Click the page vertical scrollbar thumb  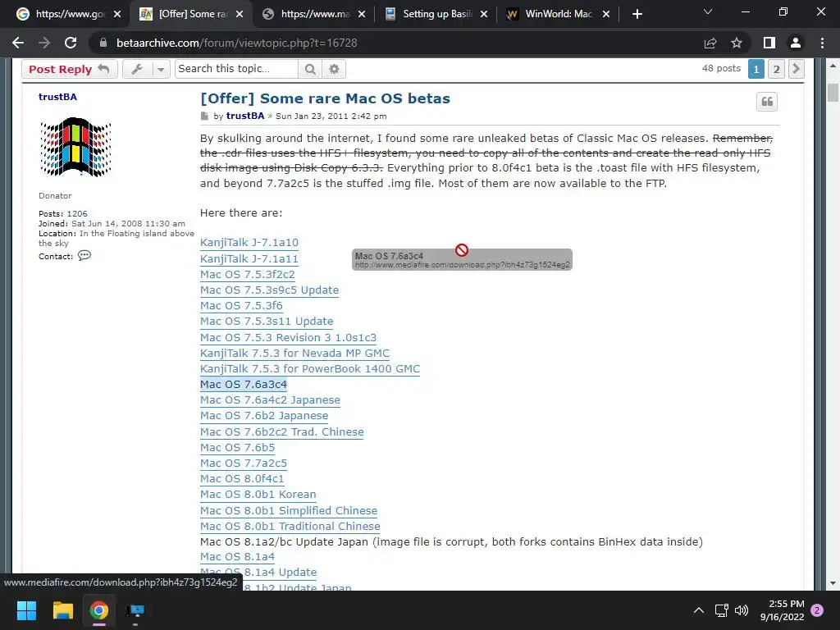[833, 92]
